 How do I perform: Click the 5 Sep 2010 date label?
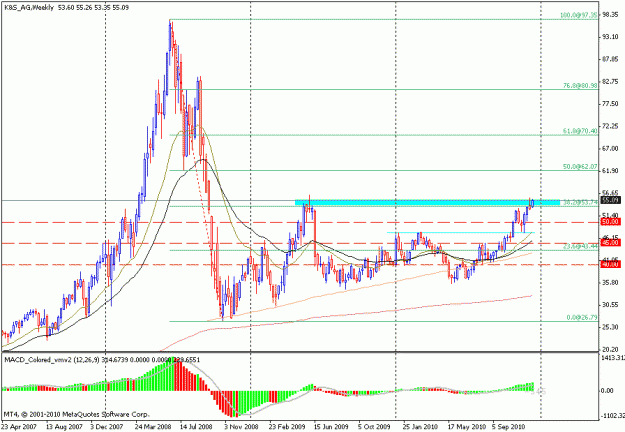tap(509, 427)
